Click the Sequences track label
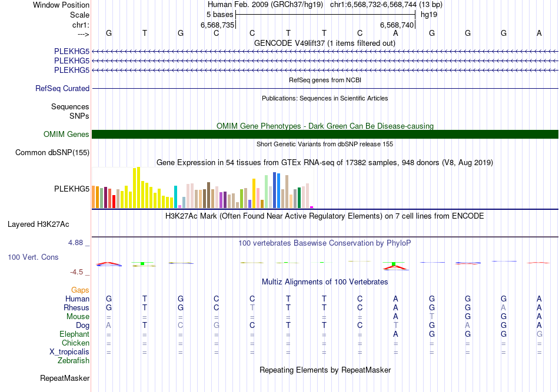This screenshot has height=392, width=559. (x=70, y=106)
